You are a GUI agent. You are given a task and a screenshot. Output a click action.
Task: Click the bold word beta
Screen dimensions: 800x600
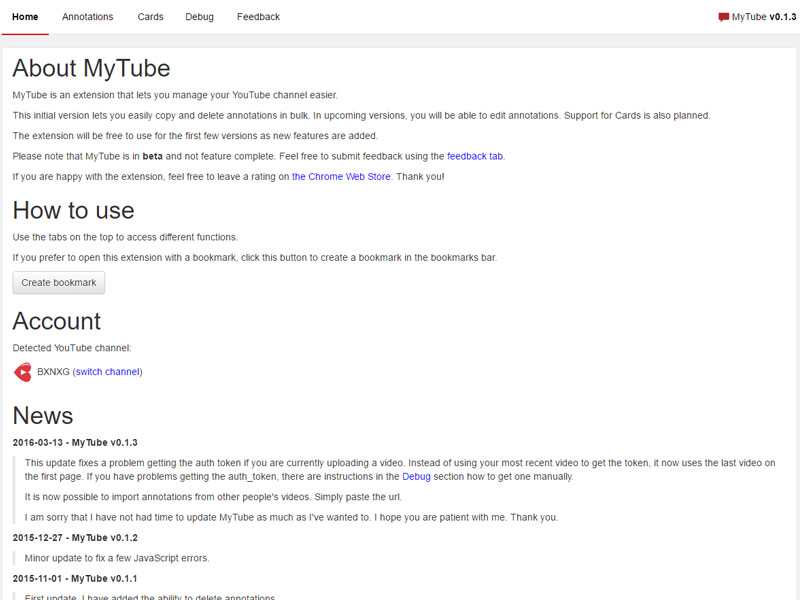tap(153, 156)
